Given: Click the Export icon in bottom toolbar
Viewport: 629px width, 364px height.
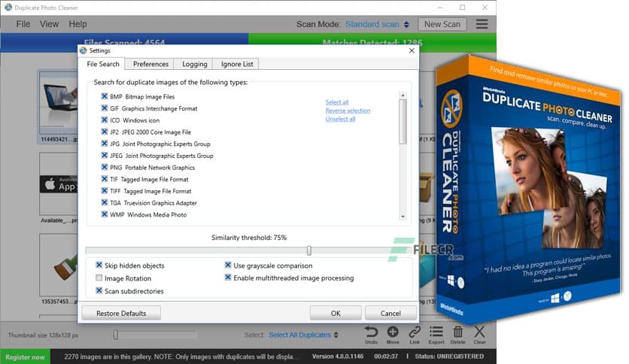Looking at the screenshot, I should pyautogui.click(x=436, y=332).
